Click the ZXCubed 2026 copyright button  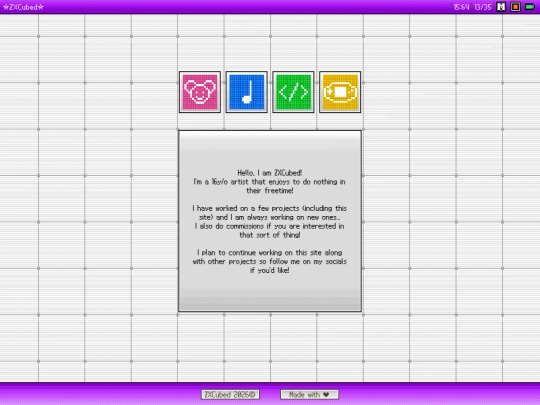coord(230,395)
